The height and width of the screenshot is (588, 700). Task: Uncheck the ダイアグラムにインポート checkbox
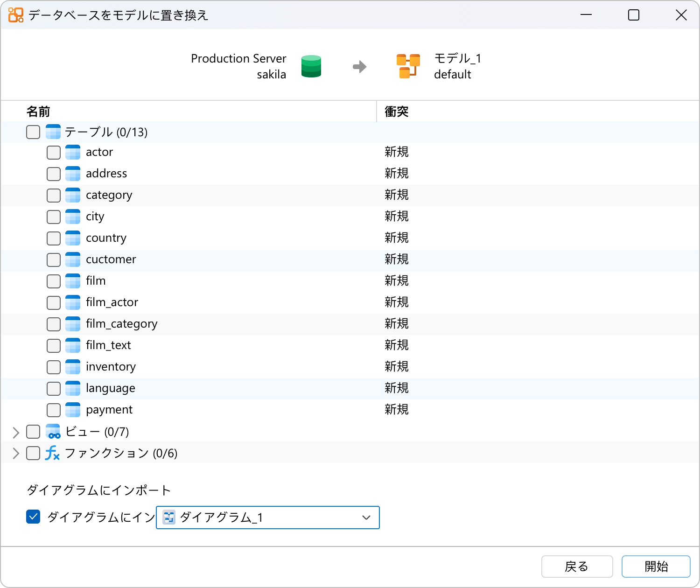pyautogui.click(x=33, y=517)
